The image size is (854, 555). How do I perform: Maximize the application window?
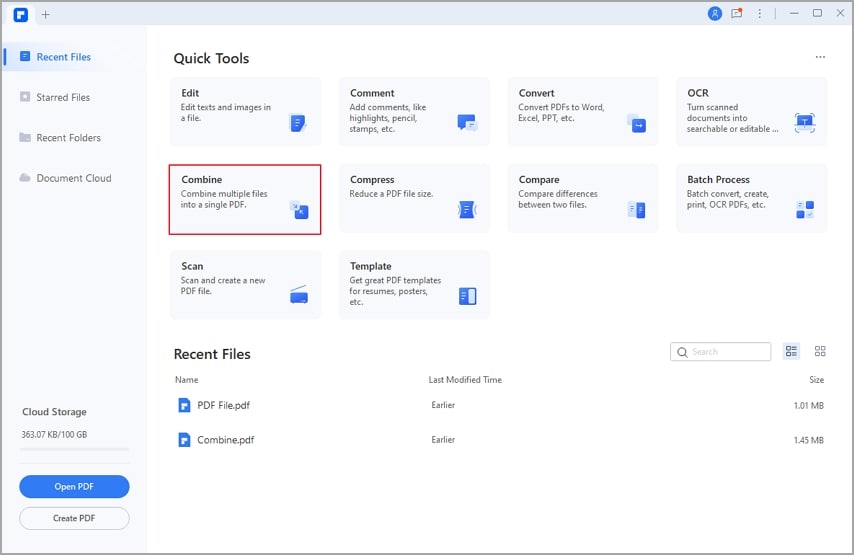(x=817, y=13)
